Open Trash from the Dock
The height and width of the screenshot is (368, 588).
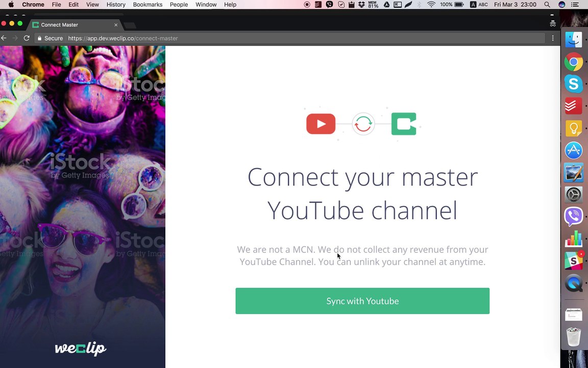tap(573, 336)
